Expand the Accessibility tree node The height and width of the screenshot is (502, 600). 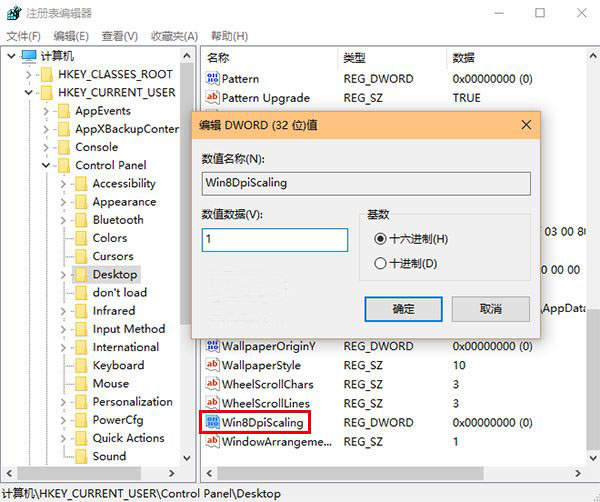coord(63,184)
